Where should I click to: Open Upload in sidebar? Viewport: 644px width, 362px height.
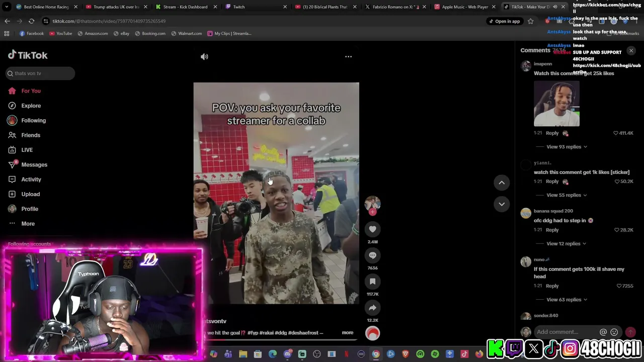(x=30, y=194)
